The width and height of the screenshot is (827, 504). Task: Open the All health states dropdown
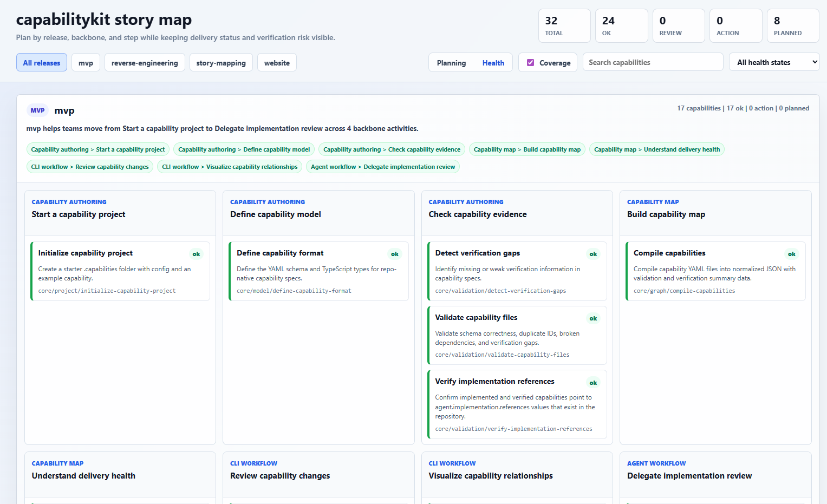click(774, 62)
